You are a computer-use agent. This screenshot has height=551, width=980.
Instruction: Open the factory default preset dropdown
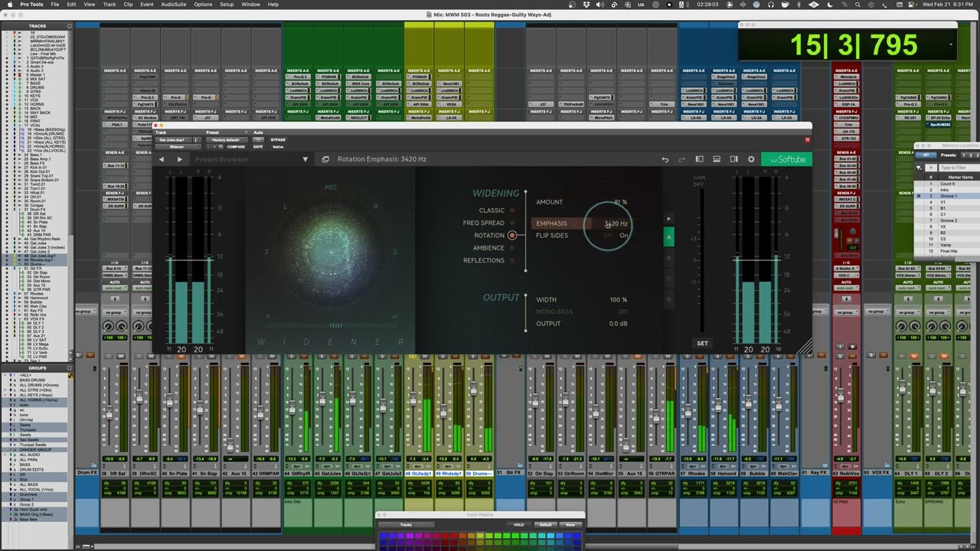227,140
